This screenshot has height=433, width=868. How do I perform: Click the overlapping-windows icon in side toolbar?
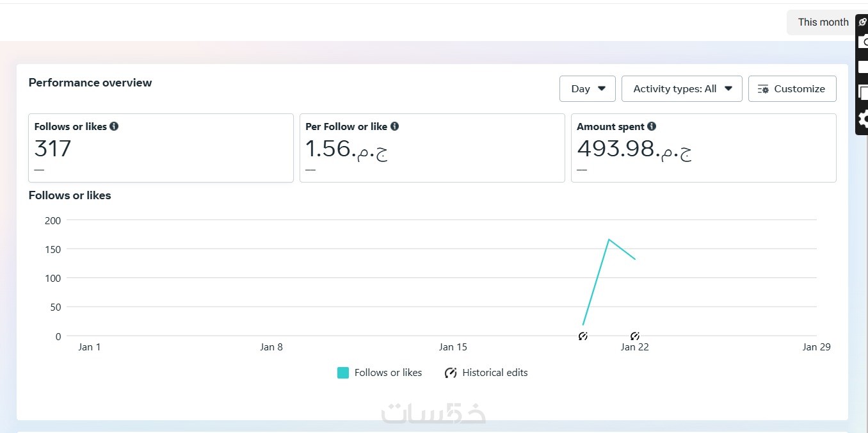point(864,92)
